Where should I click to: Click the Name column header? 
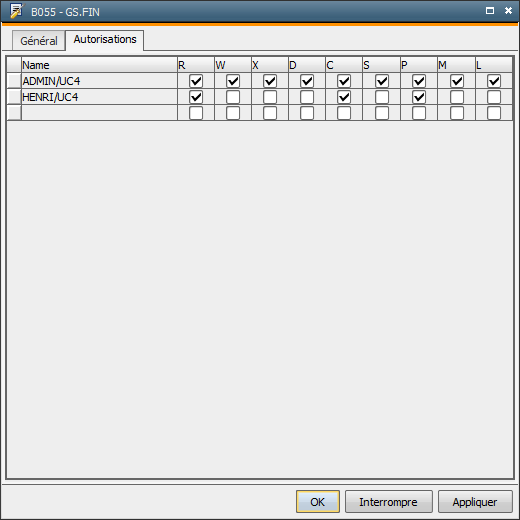click(x=99, y=65)
